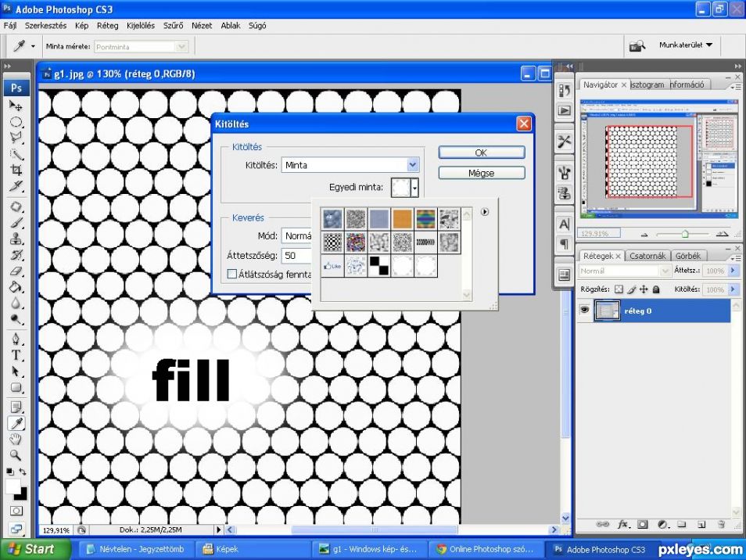This screenshot has width=746, height=560.
Task: Choose the orange pattern swatch
Action: point(402,219)
